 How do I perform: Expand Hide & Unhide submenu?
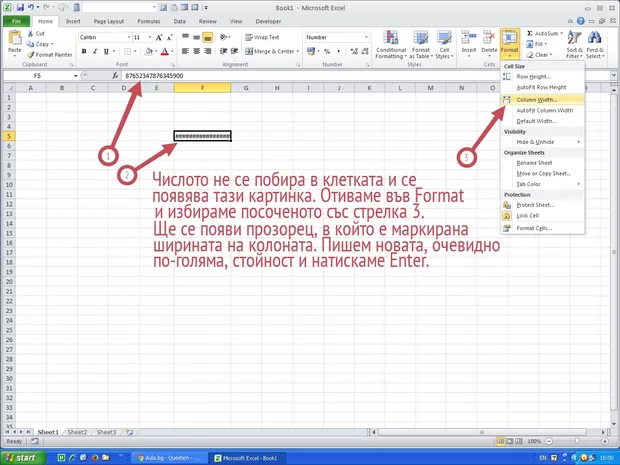click(x=542, y=142)
